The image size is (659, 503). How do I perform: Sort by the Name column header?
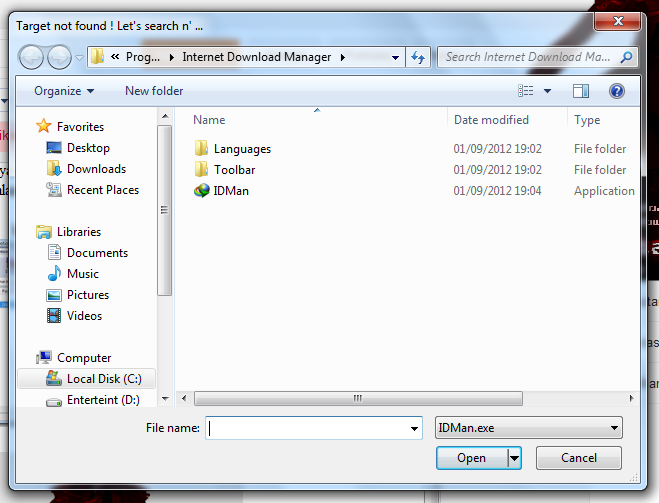(209, 120)
